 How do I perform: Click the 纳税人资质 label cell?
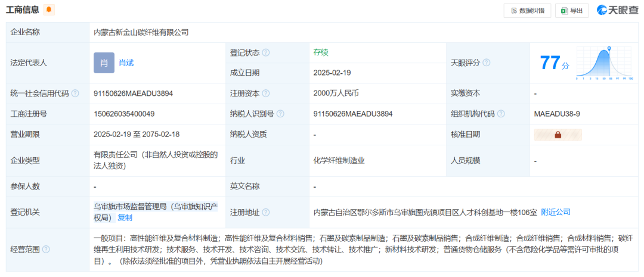coord(267,134)
